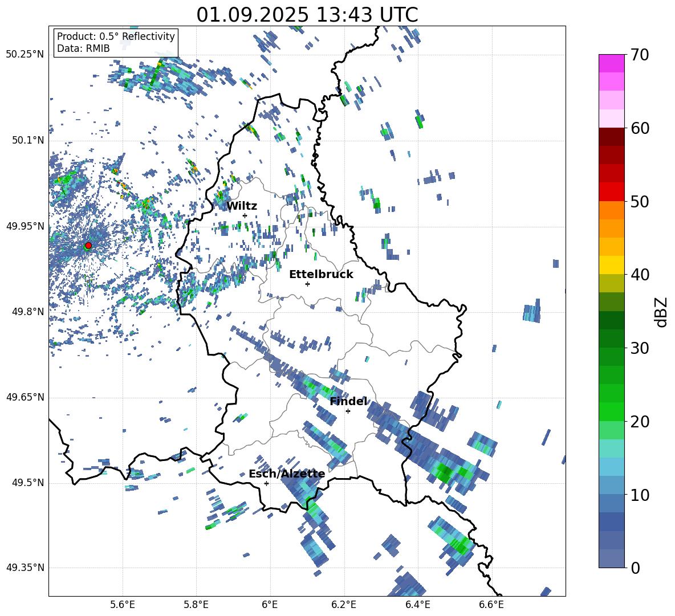Viewport: 675px width, 616px height.
Task: Click the colorbar tick value 0
Action: click(635, 568)
